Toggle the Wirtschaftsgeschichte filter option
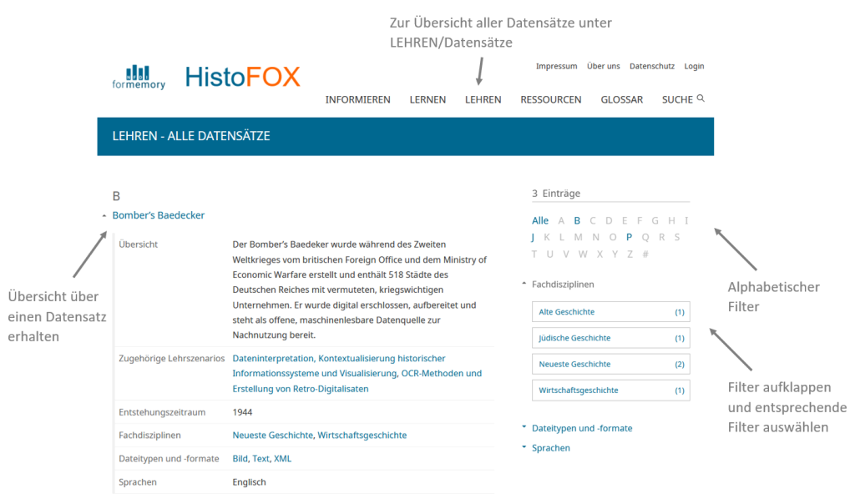 coord(610,390)
